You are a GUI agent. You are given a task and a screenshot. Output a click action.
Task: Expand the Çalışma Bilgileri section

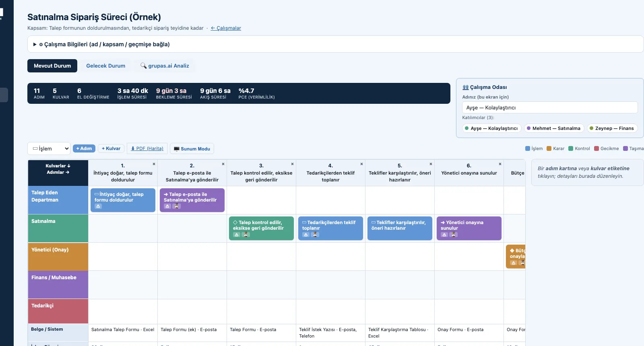pos(336,44)
